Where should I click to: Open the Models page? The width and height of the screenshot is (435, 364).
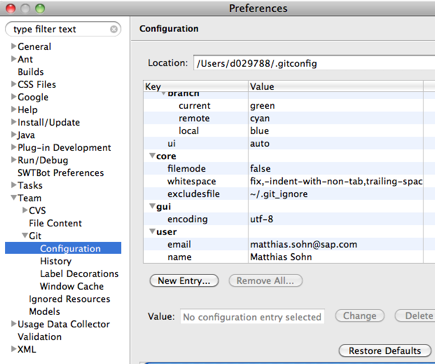point(44,312)
